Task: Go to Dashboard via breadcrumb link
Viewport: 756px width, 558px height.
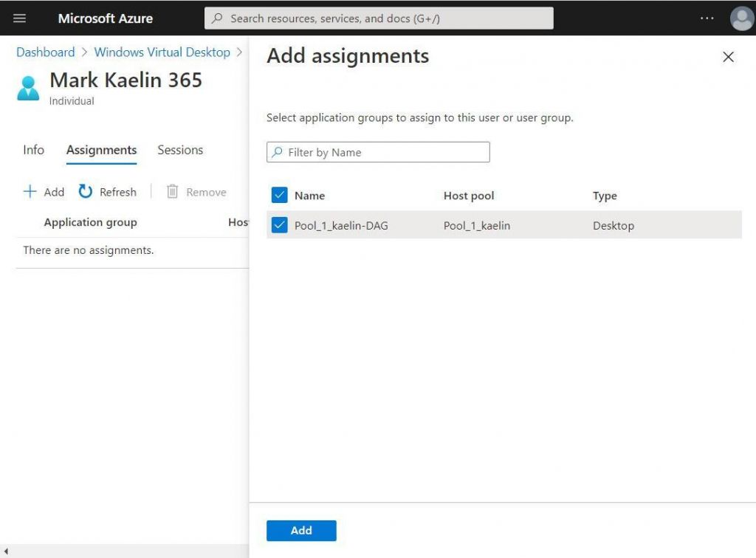Action: 45,52
